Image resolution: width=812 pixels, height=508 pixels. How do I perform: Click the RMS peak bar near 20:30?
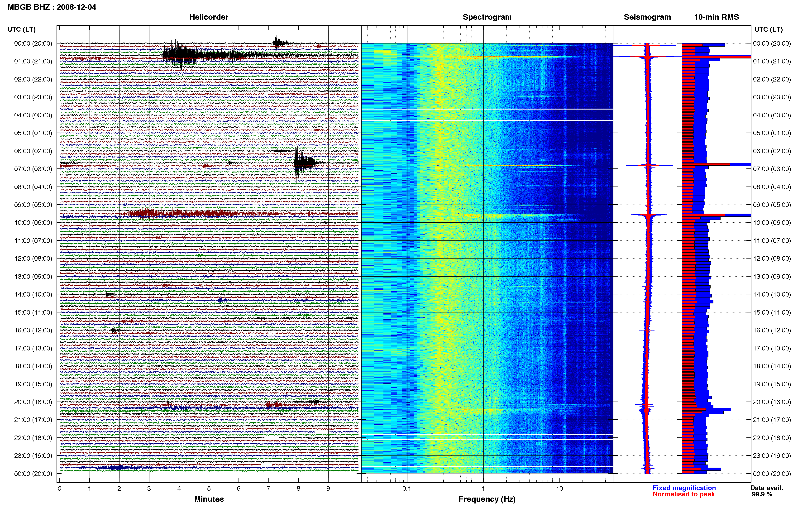707,409
